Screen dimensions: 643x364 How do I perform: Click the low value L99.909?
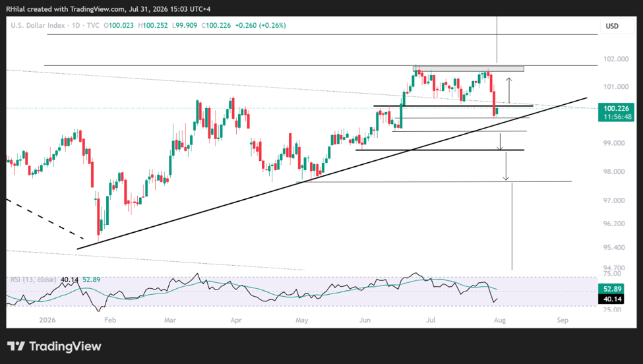185,26
